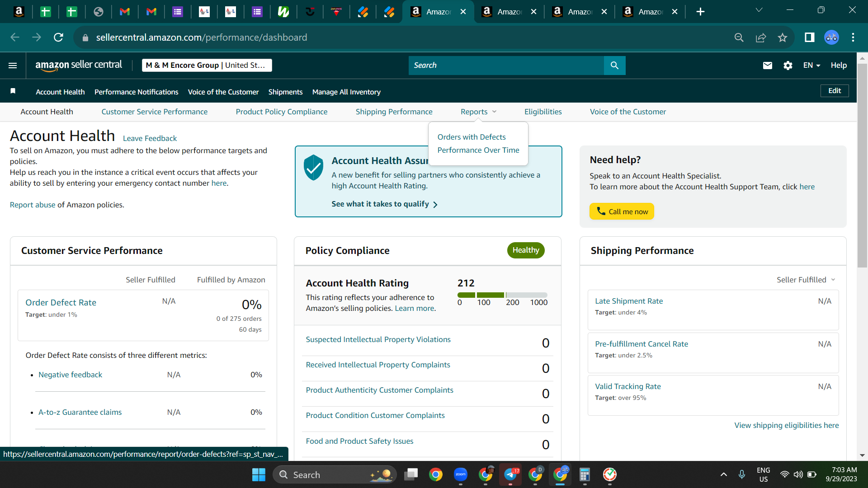This screenshot has height=488, width=868.
Task: Open the Late Shipment Rate link
Action: 629,301
